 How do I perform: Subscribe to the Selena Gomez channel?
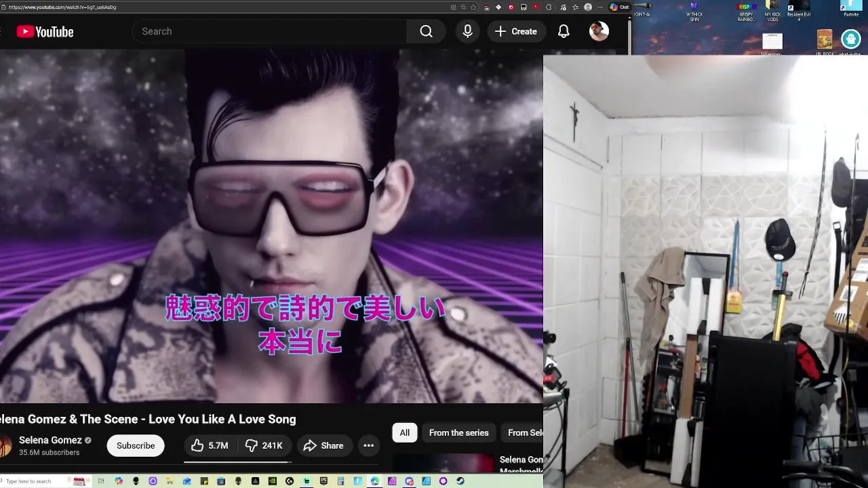click(x=136, y=445)
